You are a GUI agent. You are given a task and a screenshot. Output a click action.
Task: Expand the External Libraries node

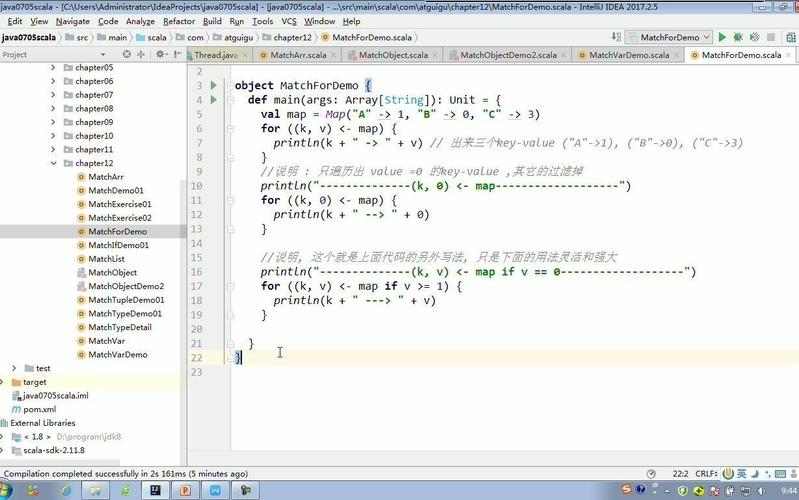[5, 423]
